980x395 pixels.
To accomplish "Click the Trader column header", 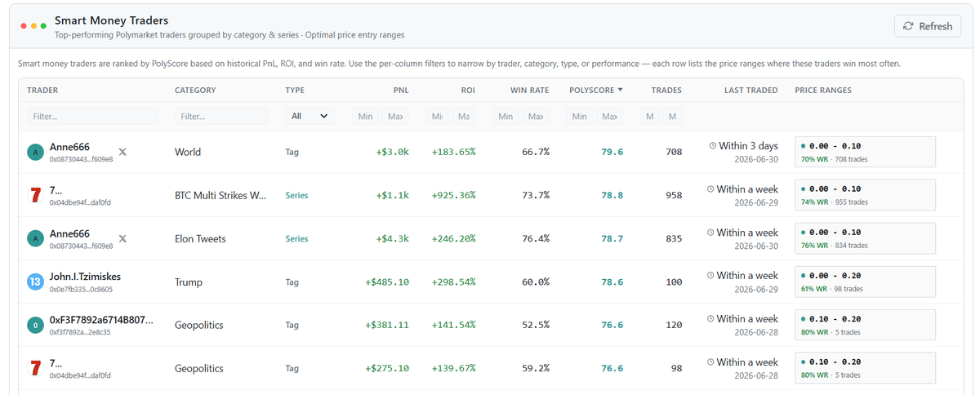I will (42, 90).
